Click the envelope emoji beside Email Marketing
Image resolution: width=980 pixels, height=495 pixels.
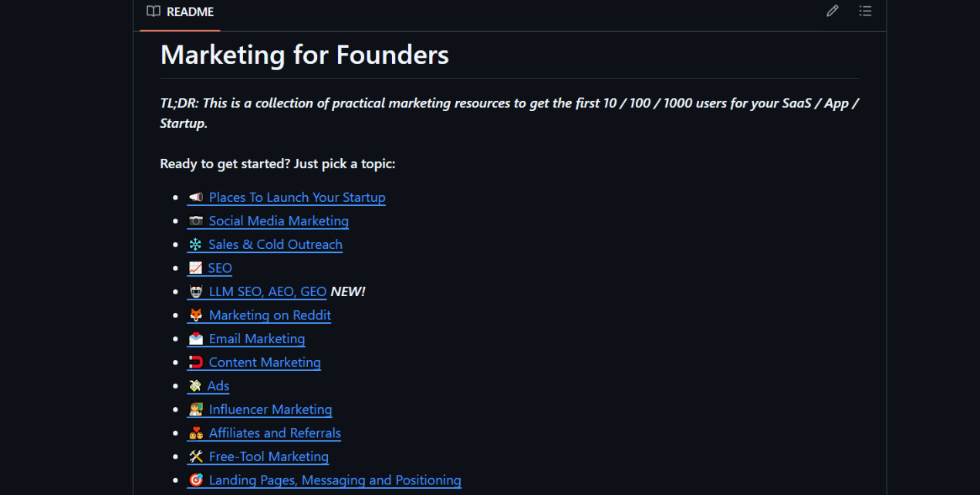(195, 338)
